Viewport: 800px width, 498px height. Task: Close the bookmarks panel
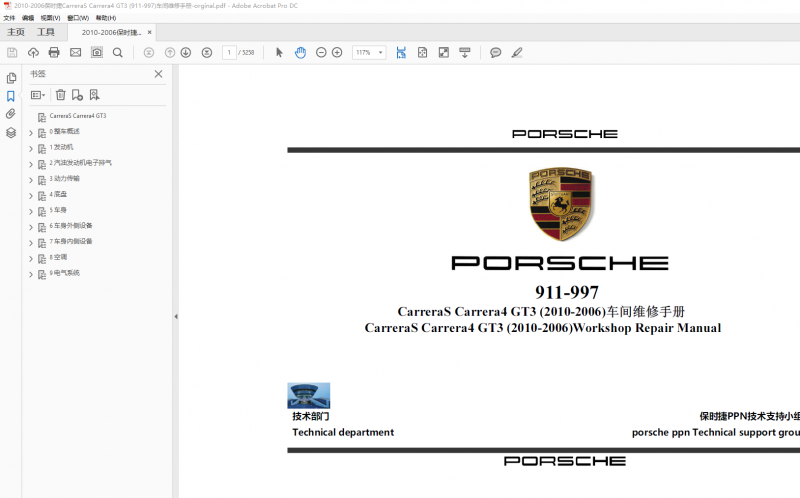click(x=159, y=74)
